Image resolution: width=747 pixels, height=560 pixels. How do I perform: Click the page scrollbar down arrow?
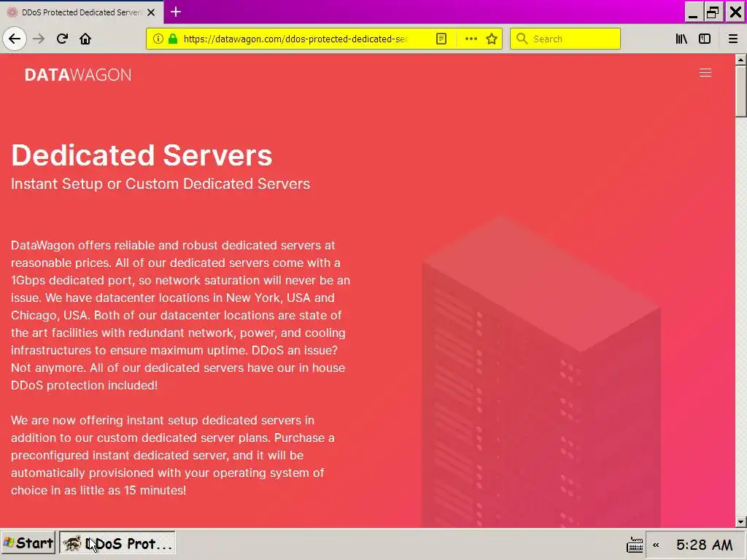pos(740,522)
